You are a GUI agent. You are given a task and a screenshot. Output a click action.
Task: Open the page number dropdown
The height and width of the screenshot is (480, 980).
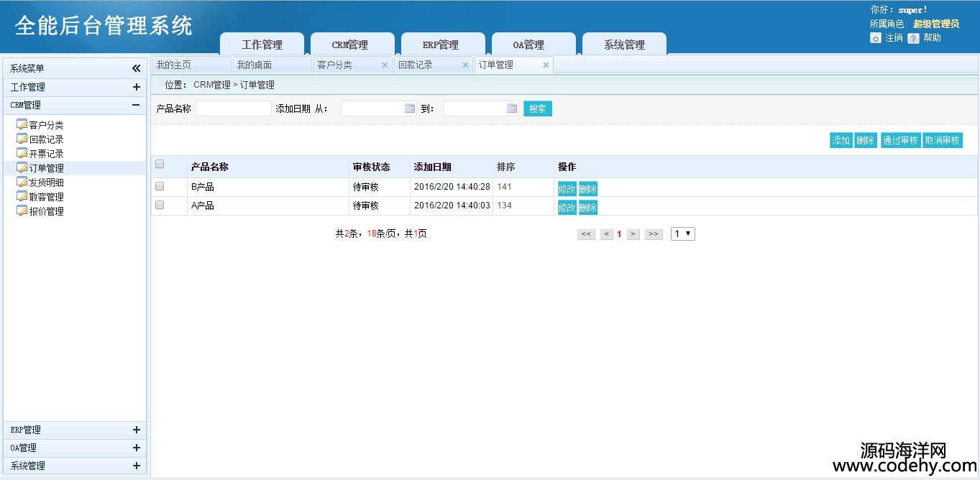click(x=683, y=234)
